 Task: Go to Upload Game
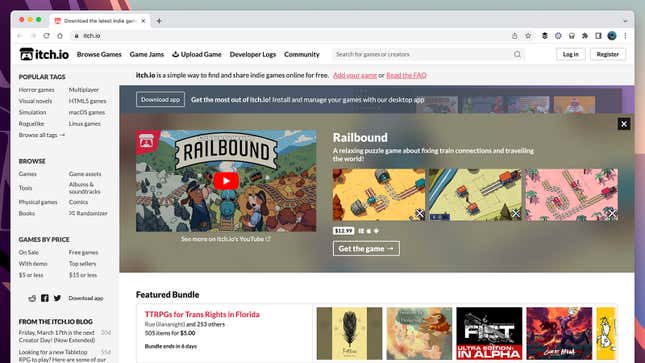[x=197, y=54]
